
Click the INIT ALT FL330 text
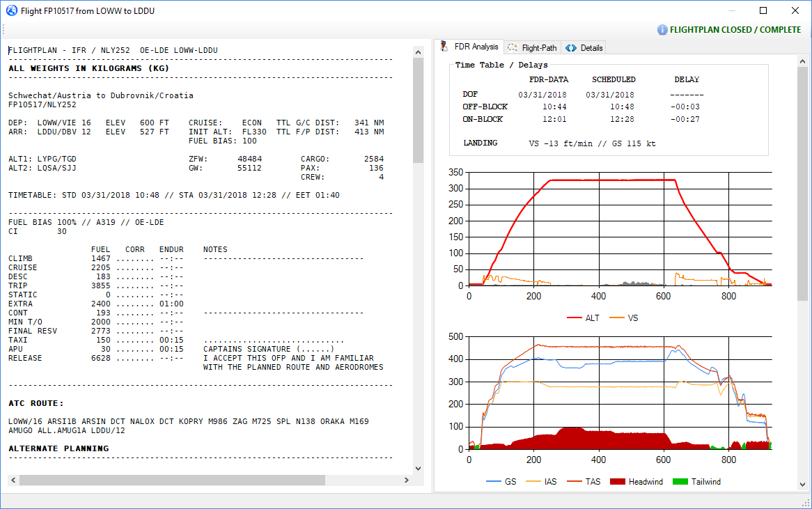tap(227, 132)
